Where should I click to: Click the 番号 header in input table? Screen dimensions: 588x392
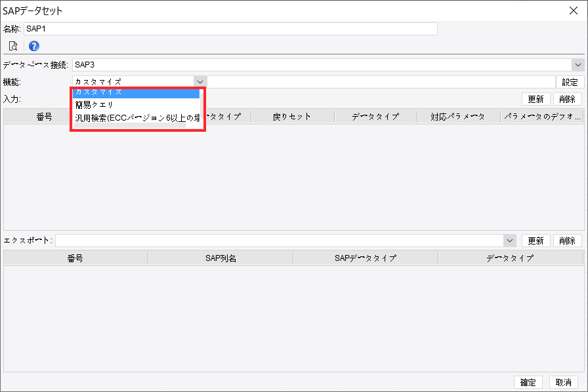[x=44, y=117]
